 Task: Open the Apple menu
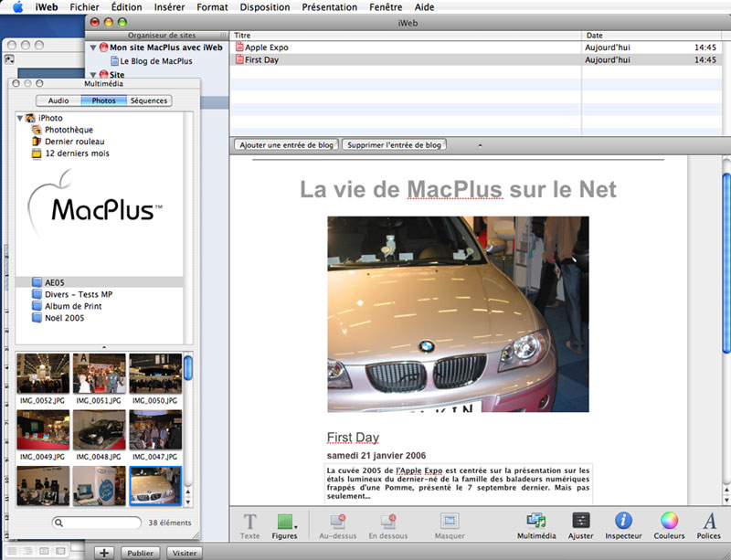point(17,7)
